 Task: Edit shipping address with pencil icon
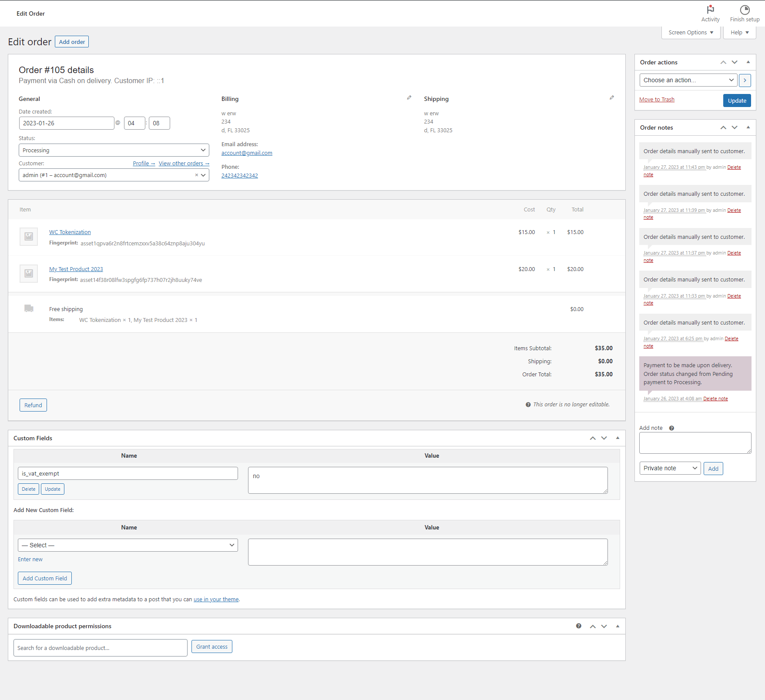(x=612, y=98)
